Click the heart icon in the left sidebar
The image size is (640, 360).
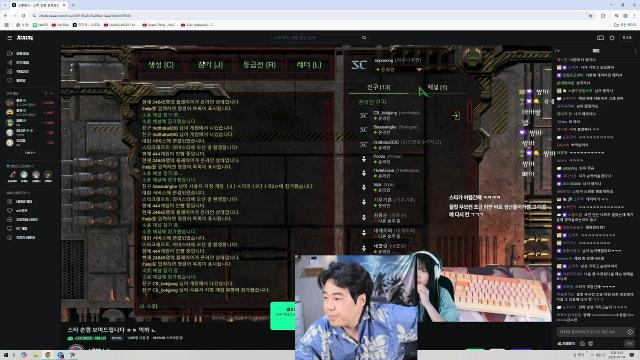[10, 80]
